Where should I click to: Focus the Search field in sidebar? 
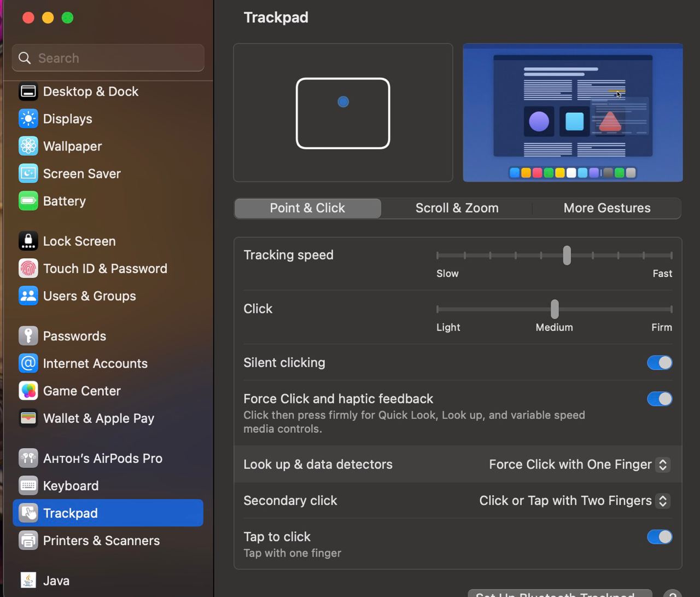click(108, 58)
